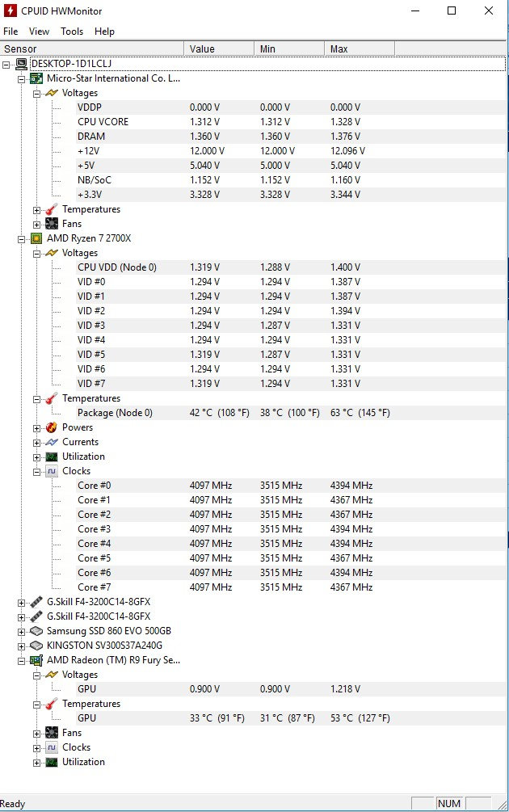This screenshot has height=812, width=509.
Task: Click the Ryzen Clocks icon
Action: [51, 471]
